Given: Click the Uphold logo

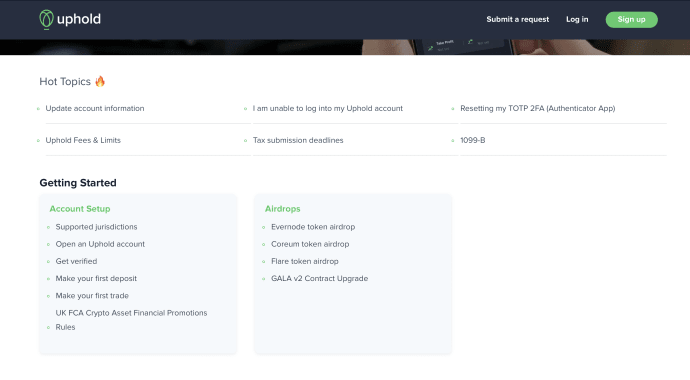Looking at the screenshot, I should point(70,19).
